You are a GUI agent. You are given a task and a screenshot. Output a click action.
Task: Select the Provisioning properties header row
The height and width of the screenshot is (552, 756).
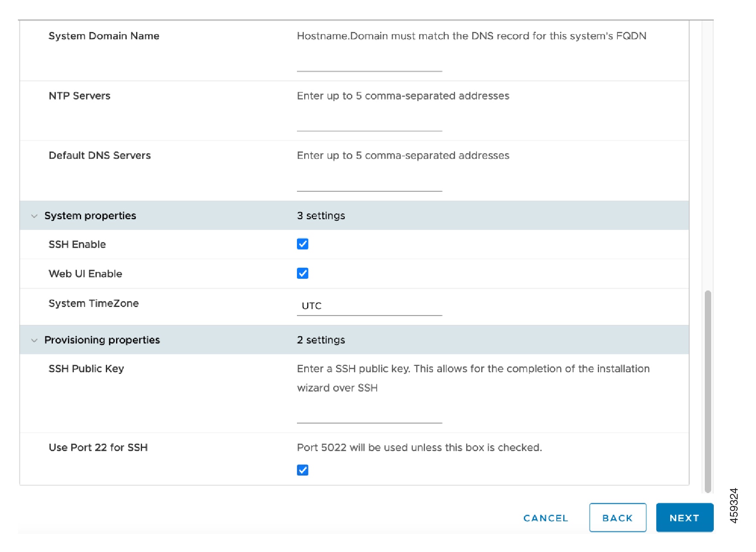click(354, 340)
